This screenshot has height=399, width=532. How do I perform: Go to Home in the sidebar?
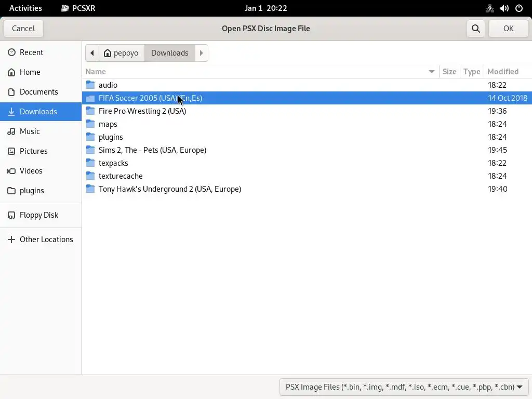coord(41,72)
